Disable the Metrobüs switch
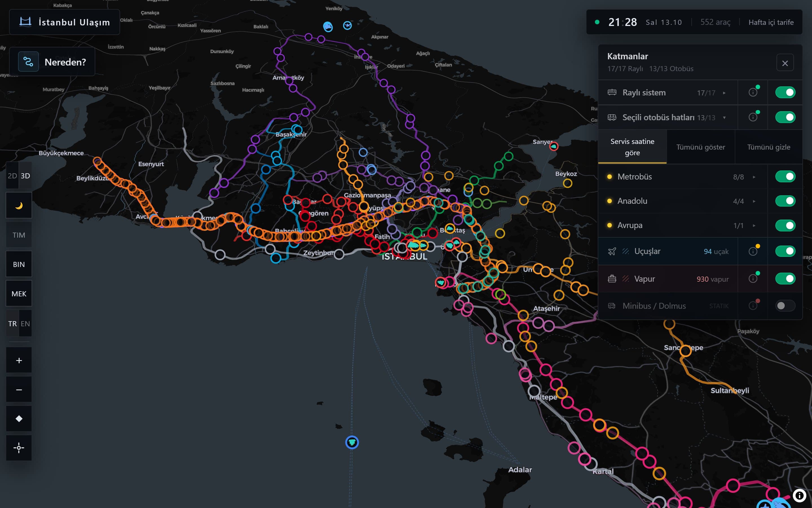Viewport: 812px width, 508px height. [785, 177]
